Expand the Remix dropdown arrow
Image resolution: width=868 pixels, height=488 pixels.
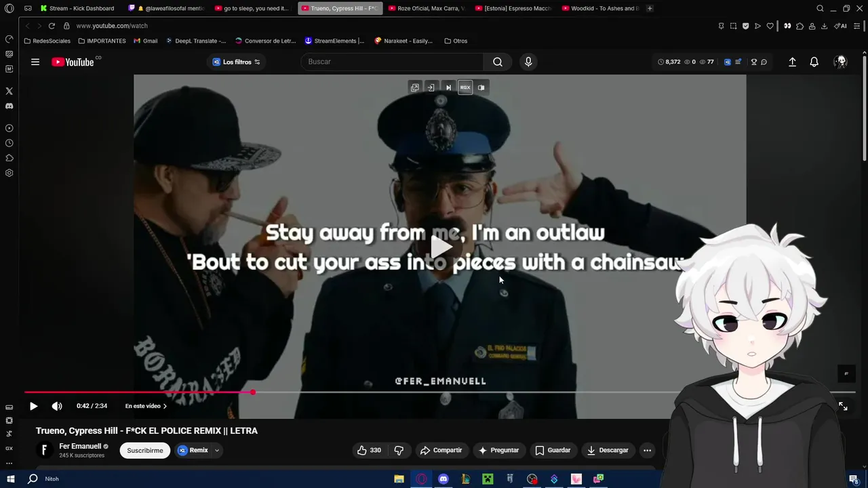click(217, 450)
